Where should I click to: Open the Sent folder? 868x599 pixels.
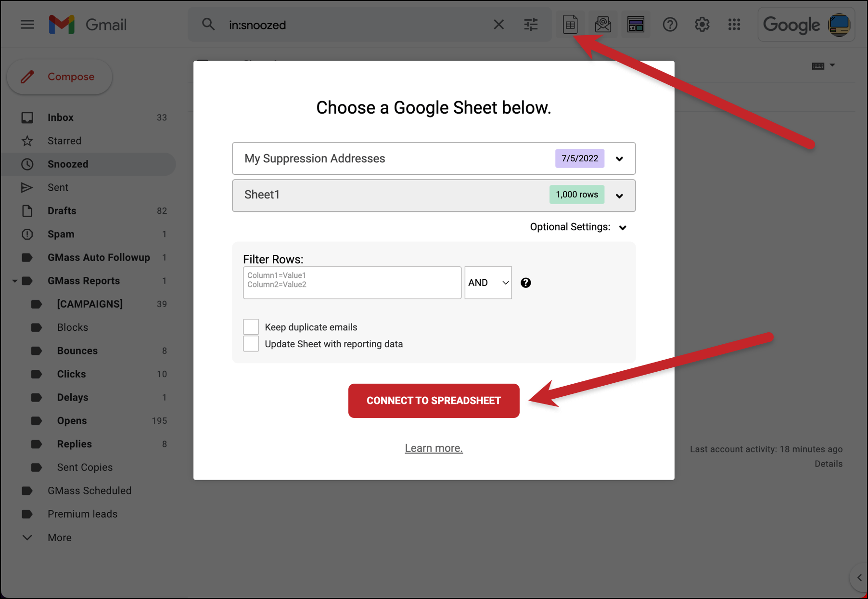(89, 187)
